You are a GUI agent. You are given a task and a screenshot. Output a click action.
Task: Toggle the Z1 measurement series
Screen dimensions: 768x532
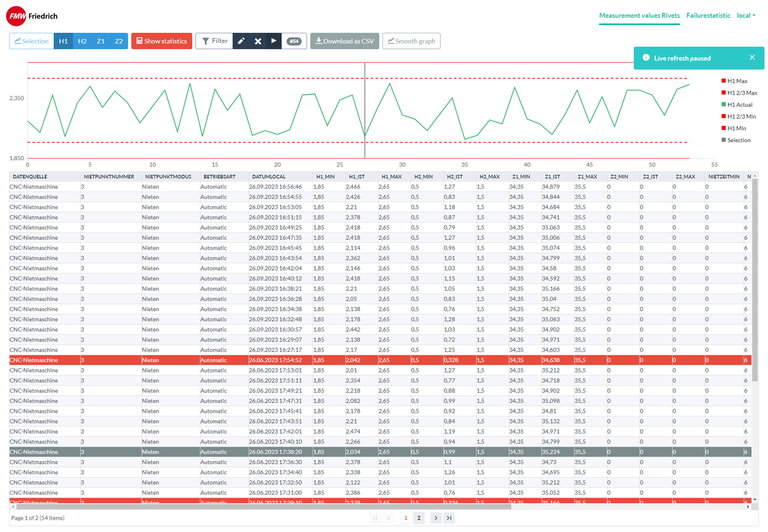tap(101, 41)
